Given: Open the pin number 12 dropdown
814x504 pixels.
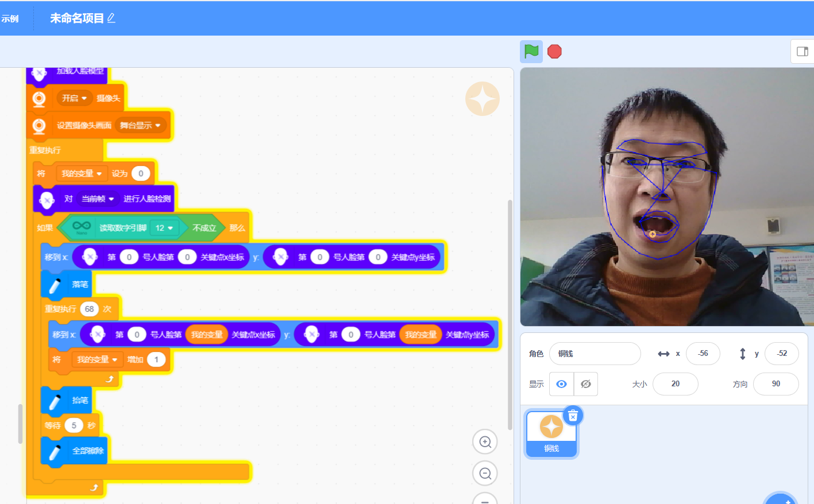Looking at the screenshot, I should tap(164, 228).
